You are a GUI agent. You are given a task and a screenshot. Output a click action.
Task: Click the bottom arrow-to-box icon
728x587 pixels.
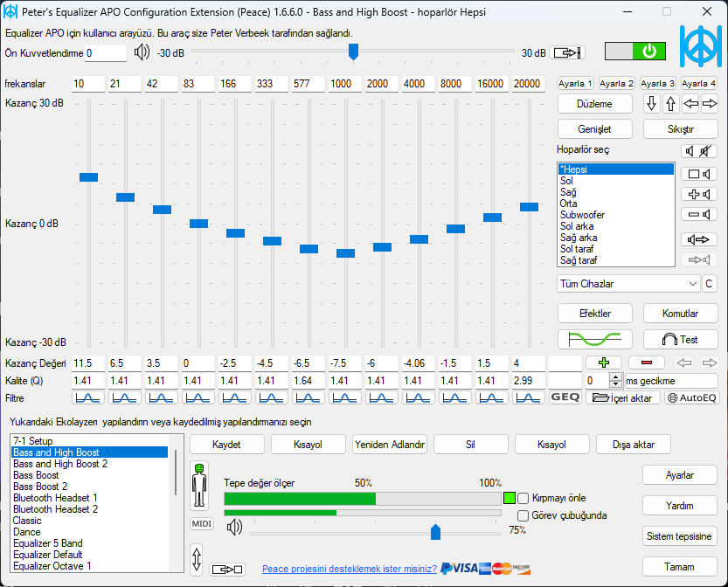click(227, 570)
